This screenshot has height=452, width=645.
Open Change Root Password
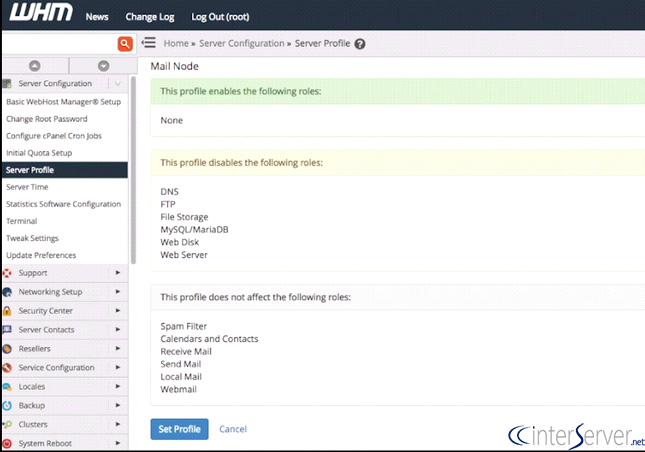click(46, 119)
